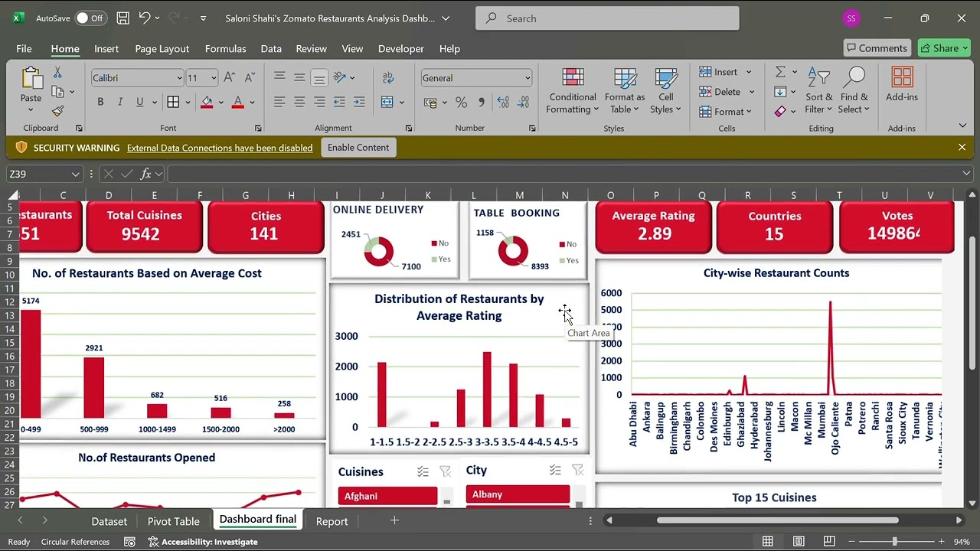Click in the Search box

point(607,18)
